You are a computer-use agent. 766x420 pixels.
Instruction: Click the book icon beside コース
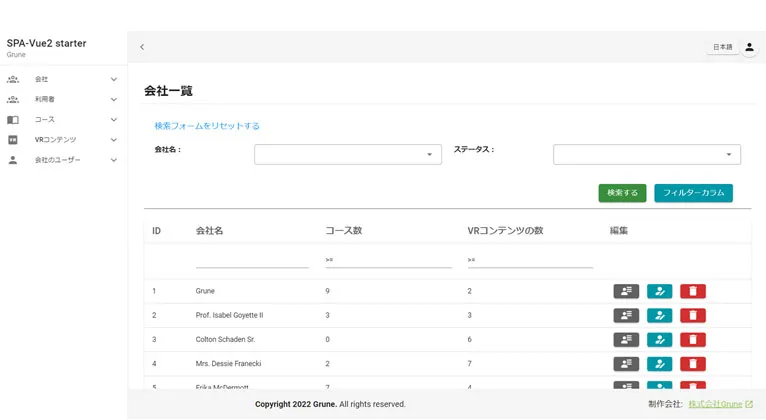pos(13,120)
